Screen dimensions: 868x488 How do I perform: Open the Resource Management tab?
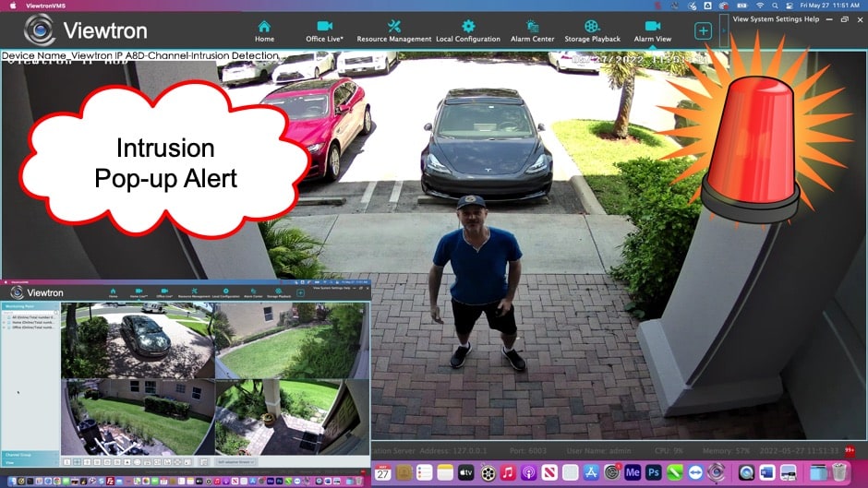click(x=393, y=31)
